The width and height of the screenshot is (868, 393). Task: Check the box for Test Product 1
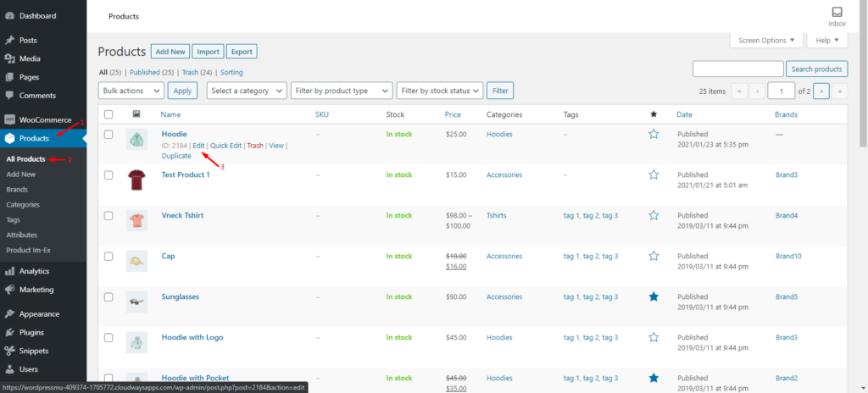(108, 174)
